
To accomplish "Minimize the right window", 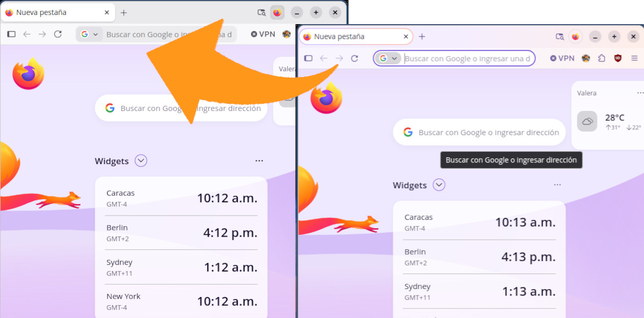I will [595, 36].
